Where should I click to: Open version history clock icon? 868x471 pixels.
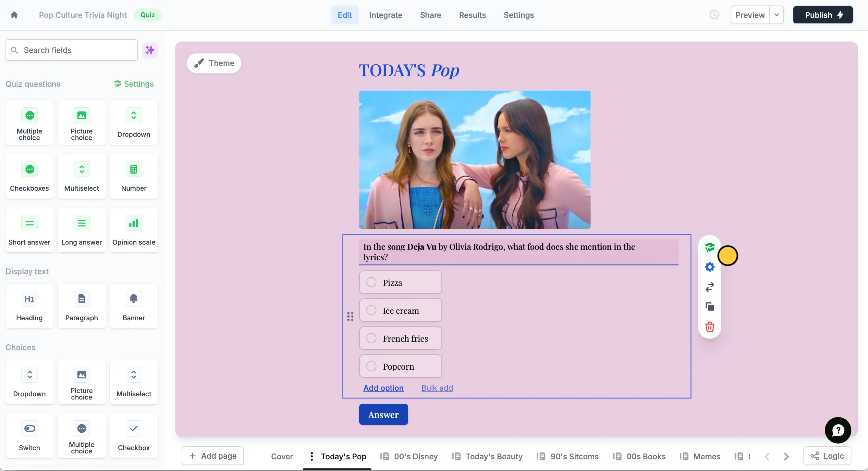coord(714,15)
